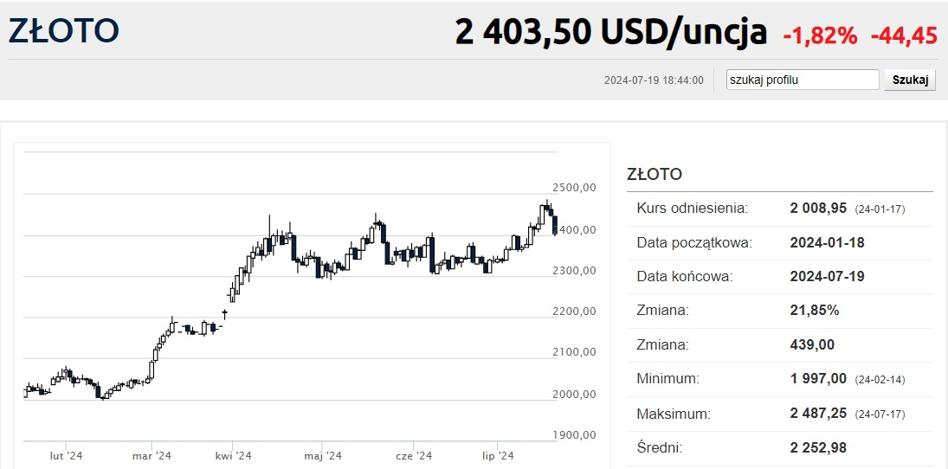This screenshot has height=469, width=948.
Task: Click the -44,45 absolute change value
Action: click(x=904, y=36)
